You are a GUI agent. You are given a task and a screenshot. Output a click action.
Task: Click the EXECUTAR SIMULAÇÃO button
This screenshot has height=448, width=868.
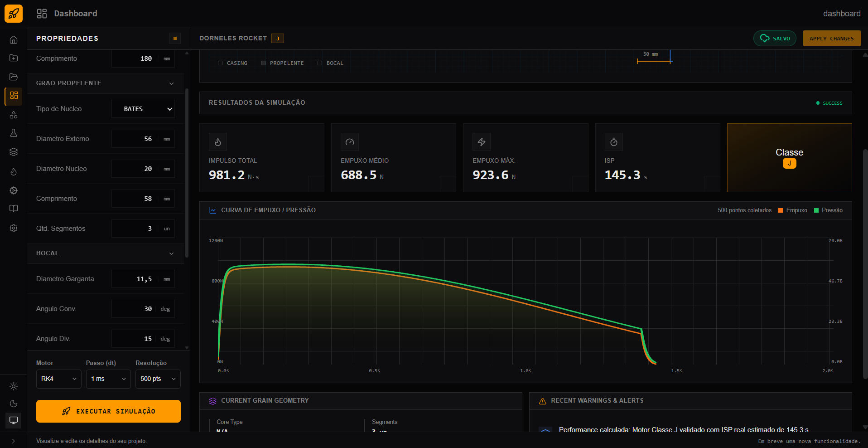[x=108, y=411]
